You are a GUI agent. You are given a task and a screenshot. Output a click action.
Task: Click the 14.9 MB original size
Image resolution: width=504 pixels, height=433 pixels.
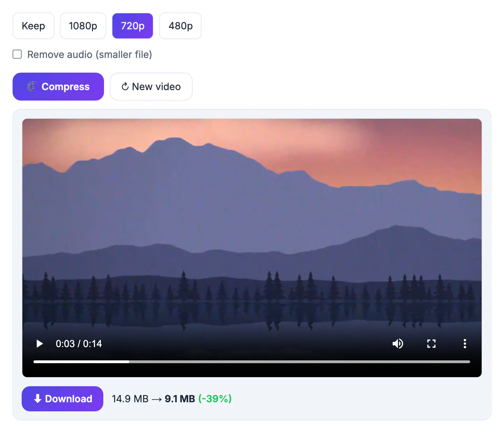tap(130, 399)
